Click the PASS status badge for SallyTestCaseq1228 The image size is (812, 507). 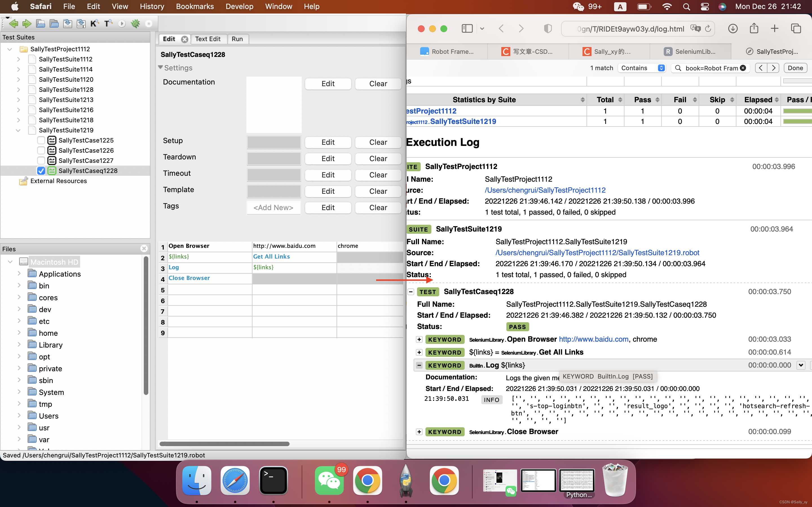[x=517, y=326]
